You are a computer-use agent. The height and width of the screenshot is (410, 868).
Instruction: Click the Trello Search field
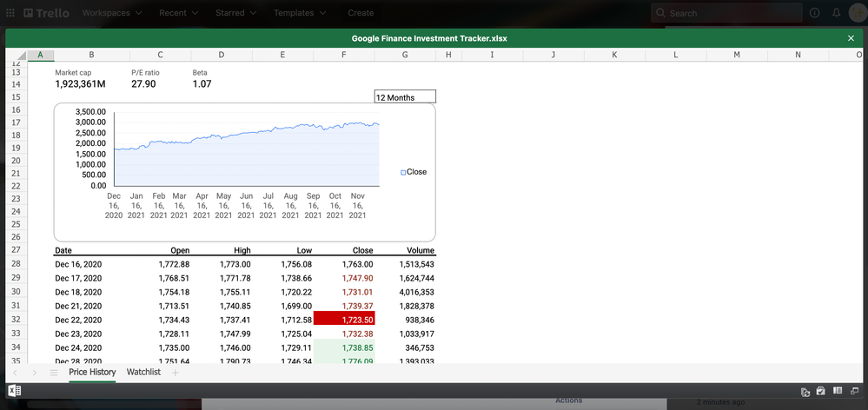point(726,13)
